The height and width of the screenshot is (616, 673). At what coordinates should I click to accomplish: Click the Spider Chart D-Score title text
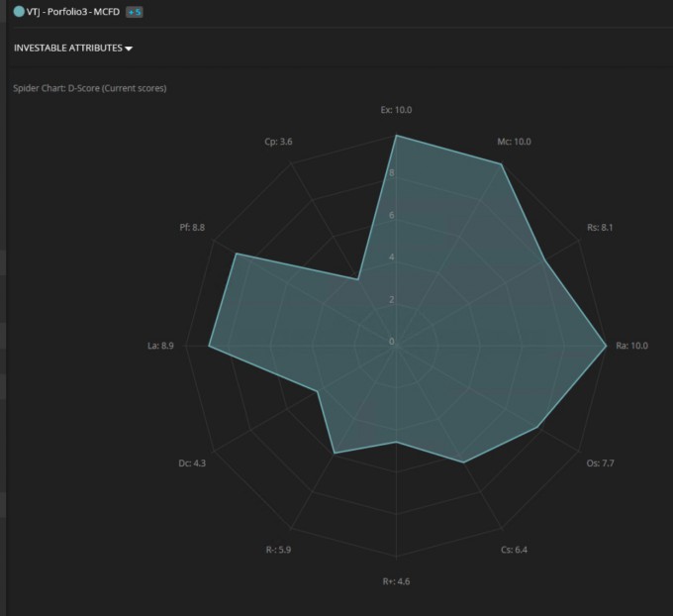pyautogui.click(x=90, y=88)
